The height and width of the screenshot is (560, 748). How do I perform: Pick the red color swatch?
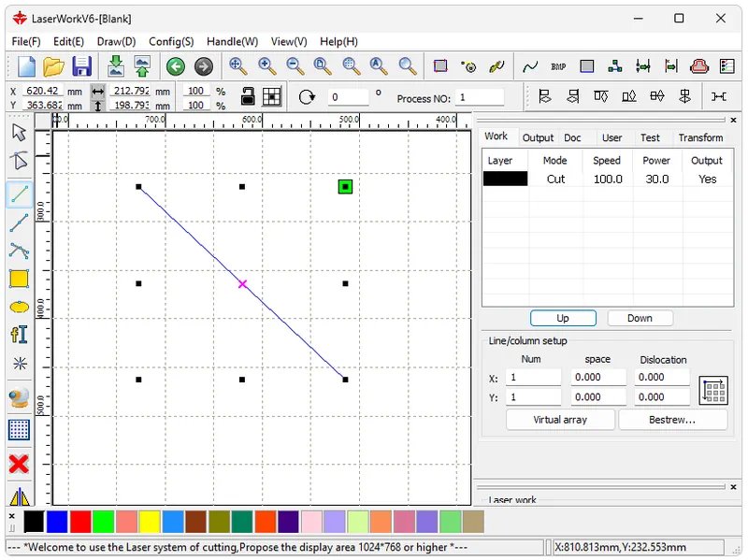point(80,522)
